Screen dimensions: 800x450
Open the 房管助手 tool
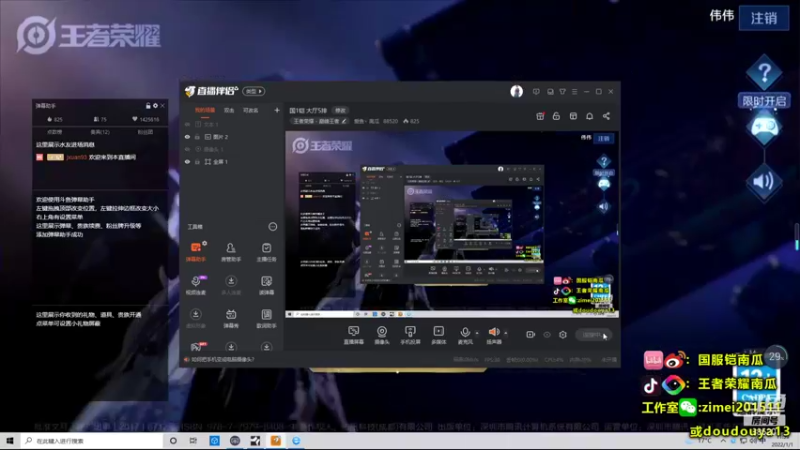click(231, 252)
